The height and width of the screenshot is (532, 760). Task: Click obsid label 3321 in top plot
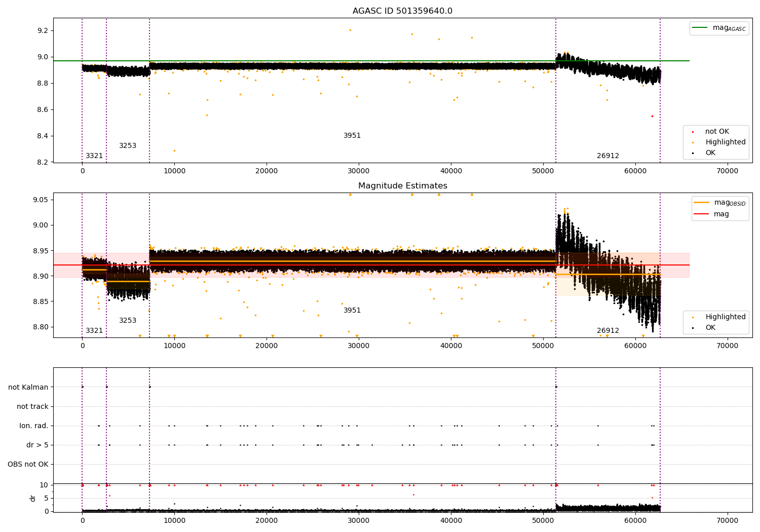click(94, 156)
